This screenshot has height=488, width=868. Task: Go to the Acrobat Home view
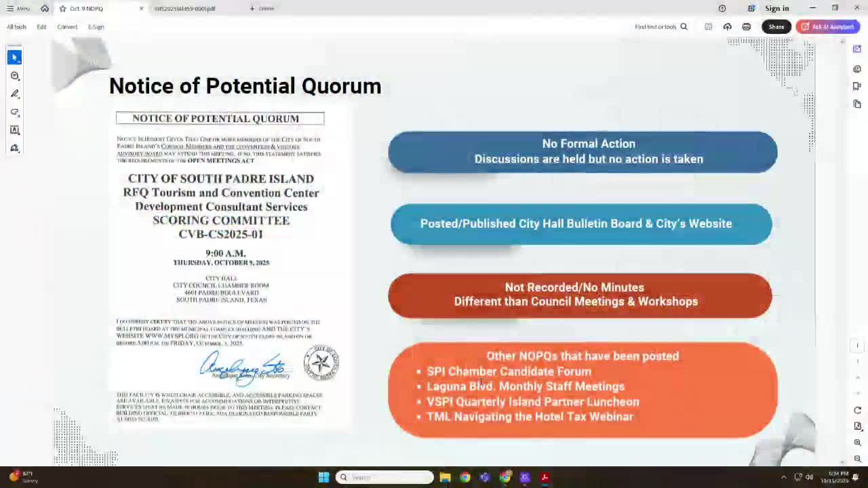(45, 8)
